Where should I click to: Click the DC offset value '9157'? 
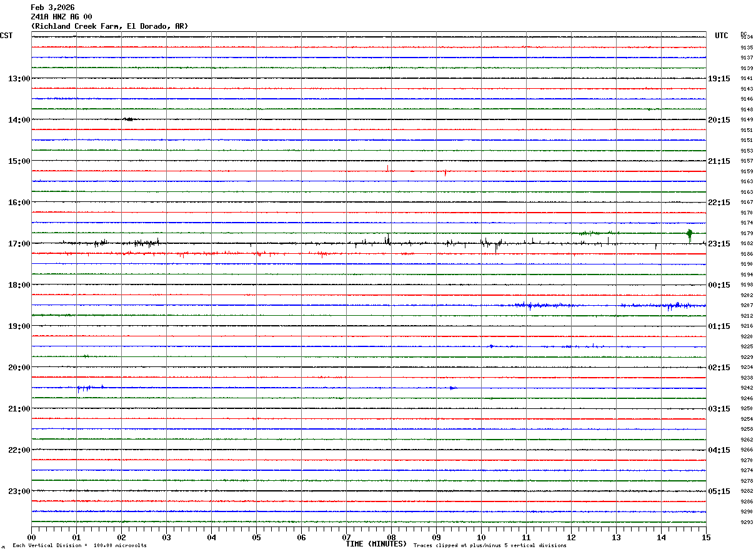click(x=747, y=161)
